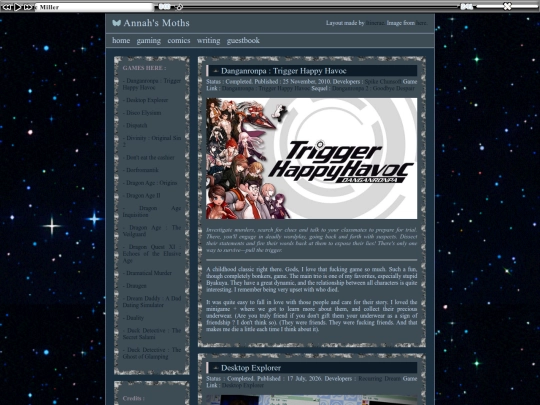Click the moth icon beside Annah's Moths
Image resolution: width=540 pixels, height=405 pixels.
116,23
